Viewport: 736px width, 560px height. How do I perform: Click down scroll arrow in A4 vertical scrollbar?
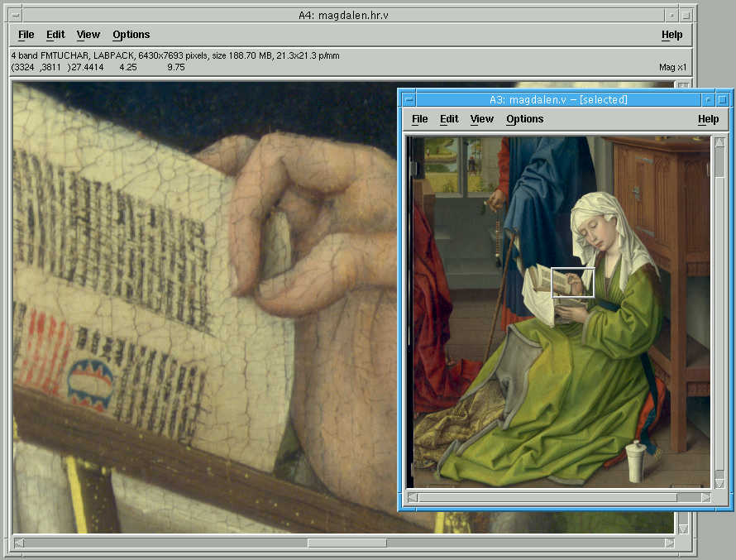(x=683, y=529)
